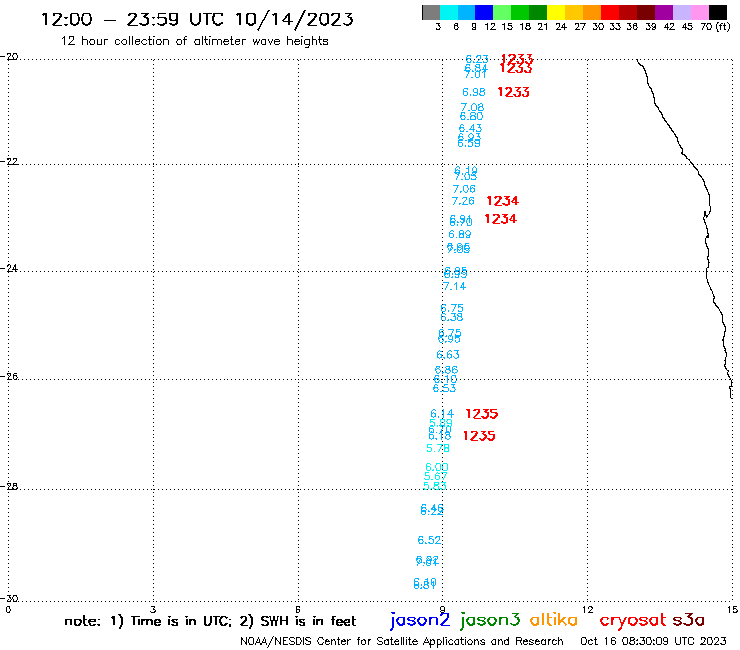Click the cyan swatch in the wave height scale
The height and width of the screenshot is (650, 740).
point(448,12)
